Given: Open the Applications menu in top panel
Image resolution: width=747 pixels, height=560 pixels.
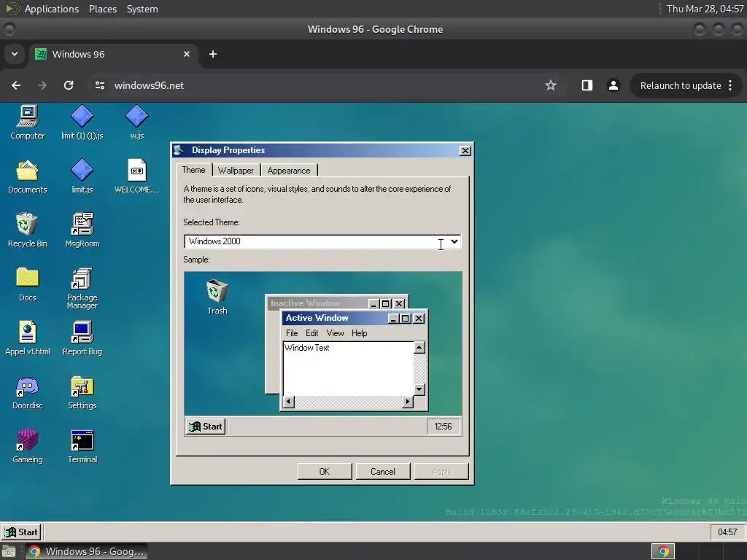Looking at the screenshot, I should [x=52, y=9].
